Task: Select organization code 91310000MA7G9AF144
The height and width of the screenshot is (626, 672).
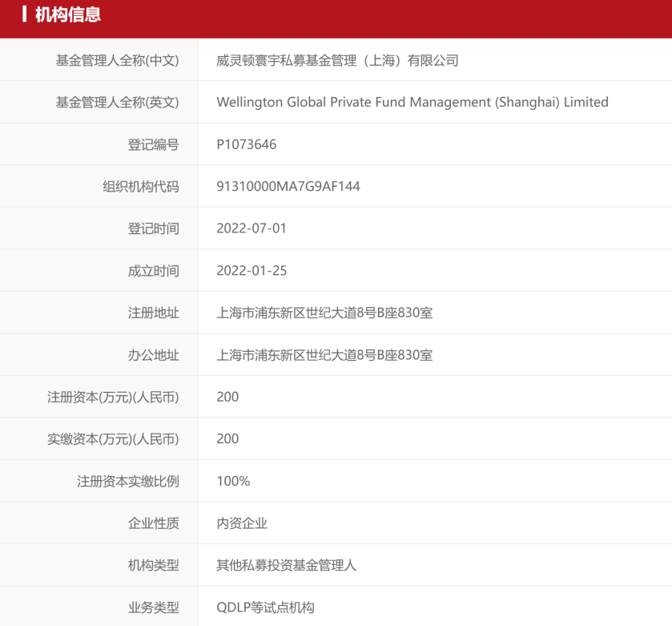Action: coord(288,187)
